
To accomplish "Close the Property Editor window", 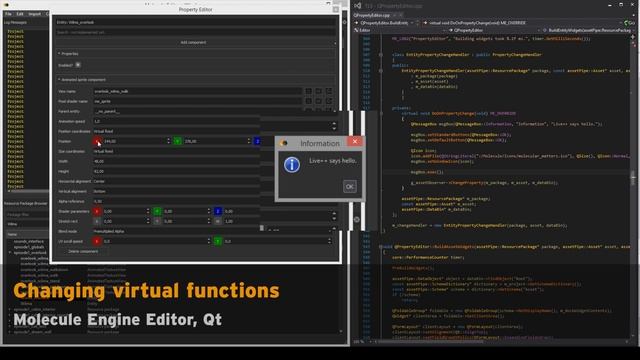I will point(336,9).
